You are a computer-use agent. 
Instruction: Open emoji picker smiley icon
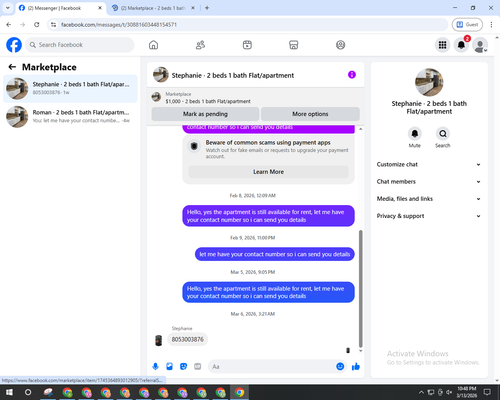(x=340, y=367)
